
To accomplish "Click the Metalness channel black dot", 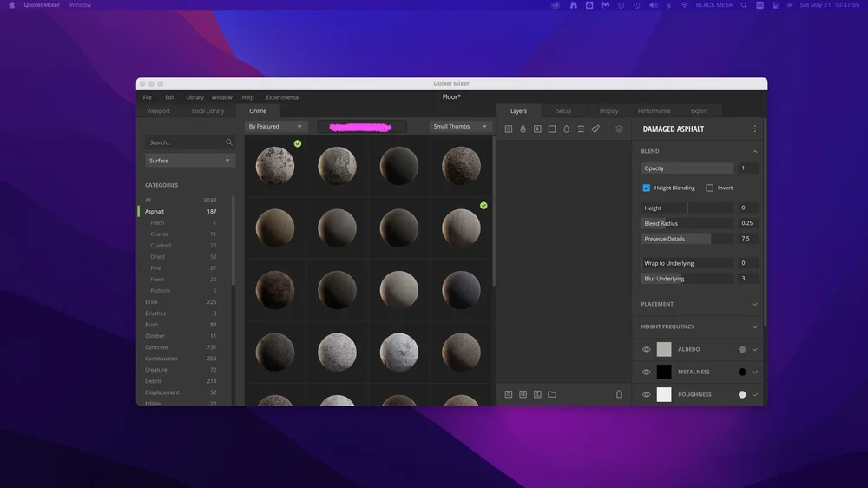I will tap(742, 373).
